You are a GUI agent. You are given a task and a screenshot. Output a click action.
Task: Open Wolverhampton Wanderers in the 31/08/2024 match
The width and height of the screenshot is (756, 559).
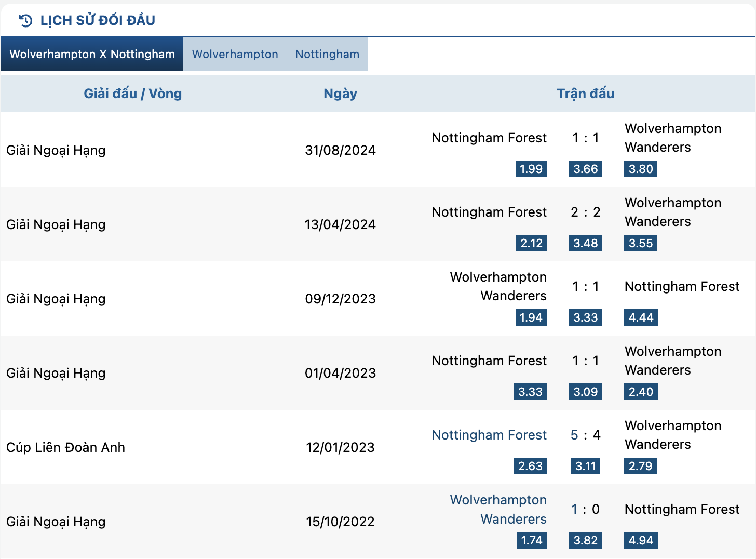[x=673, y=138]
